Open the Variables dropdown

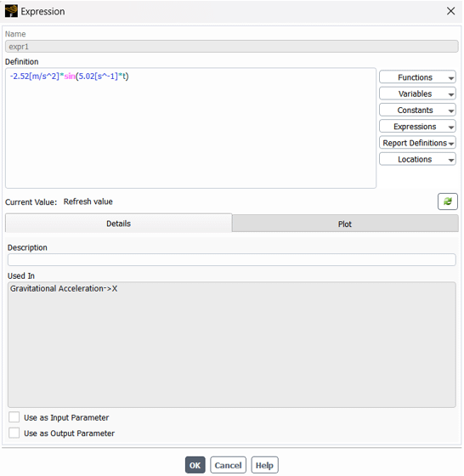417,93
